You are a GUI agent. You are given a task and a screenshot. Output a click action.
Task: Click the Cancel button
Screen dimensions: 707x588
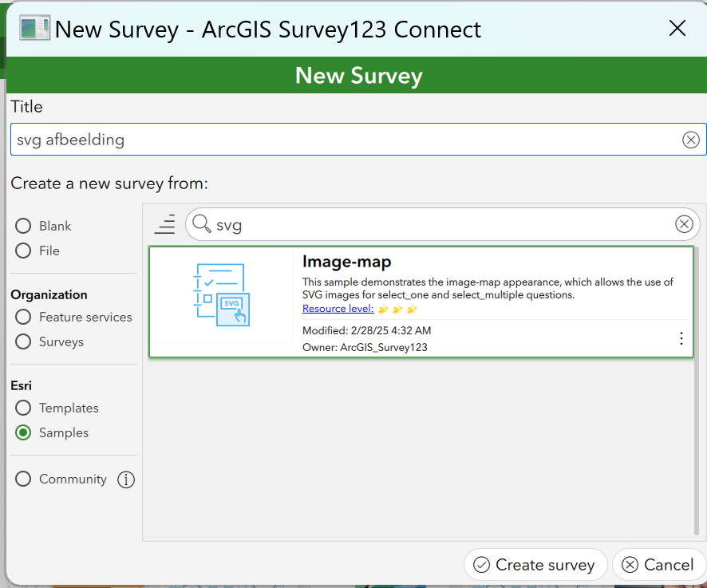[659, 565]
